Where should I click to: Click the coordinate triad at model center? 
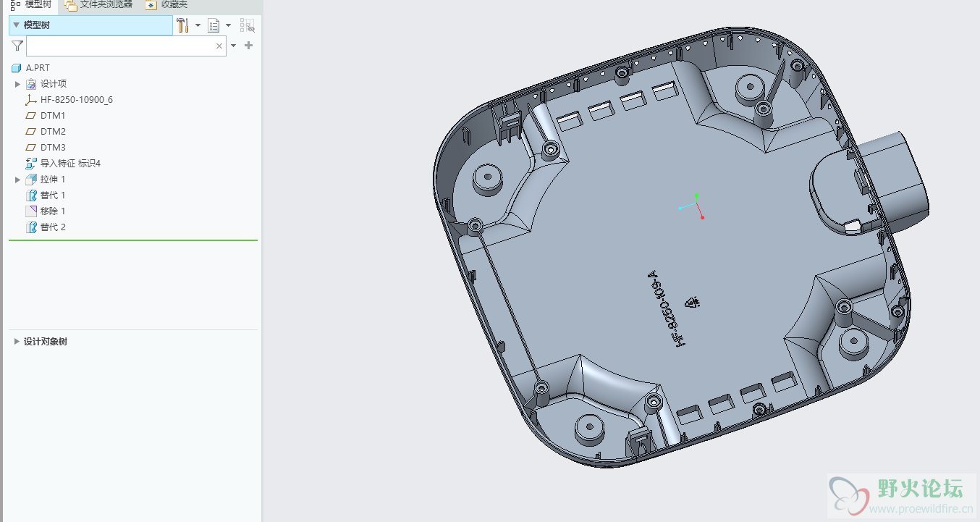[692, 206]
